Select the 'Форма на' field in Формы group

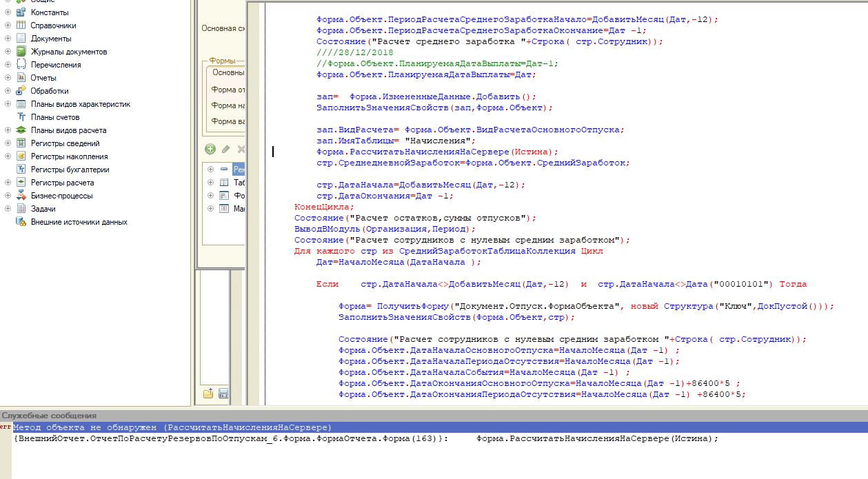227,105
